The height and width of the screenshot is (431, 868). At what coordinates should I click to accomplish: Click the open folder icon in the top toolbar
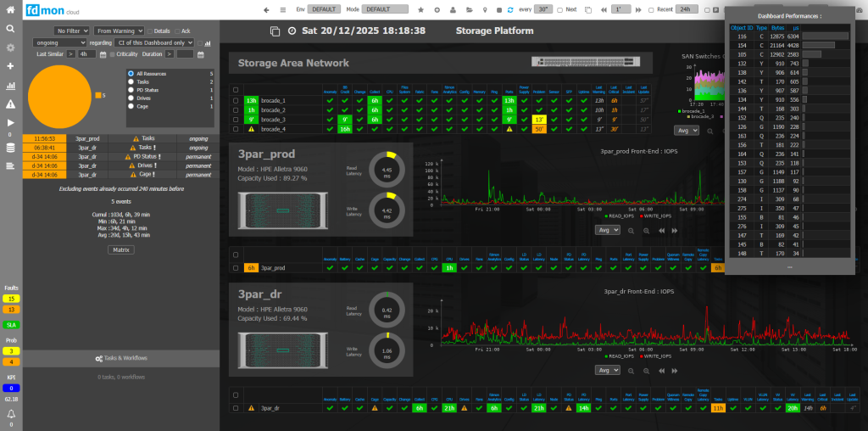pos(469,9)
